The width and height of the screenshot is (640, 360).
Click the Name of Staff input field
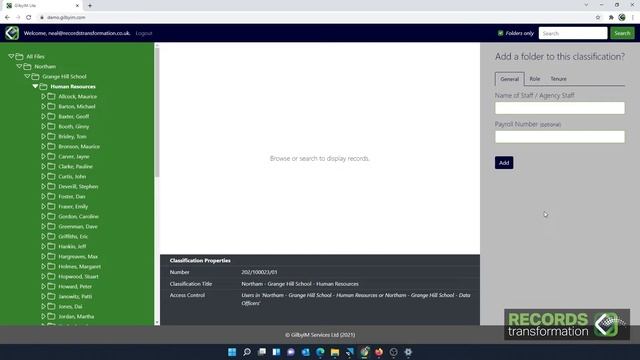(x=560, y=108)
